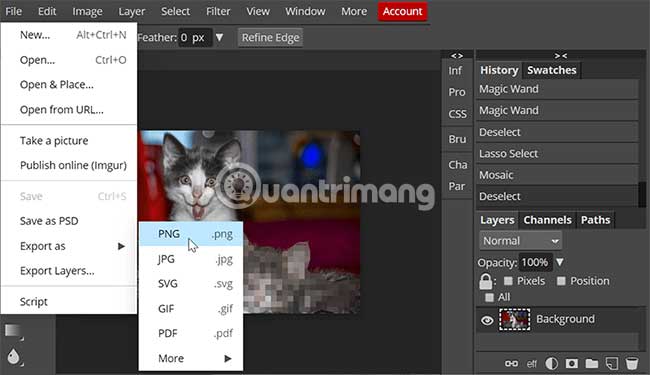Choose Script from File menu
The image size is (650, 375).
tap(69, 302)
